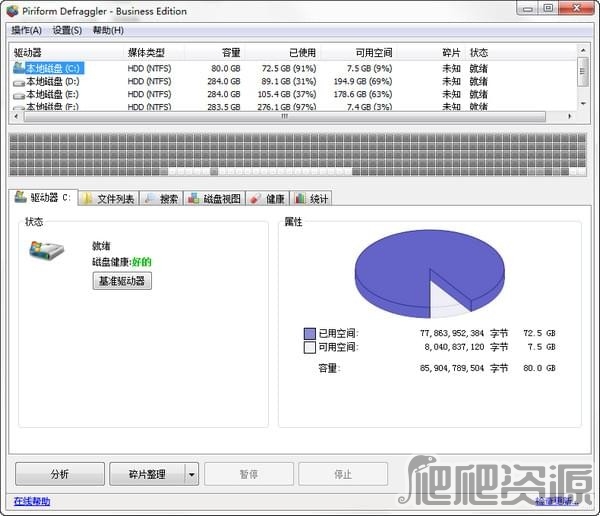Open the 操作(A) menu

pyautogui.click(x=27, y=30)
